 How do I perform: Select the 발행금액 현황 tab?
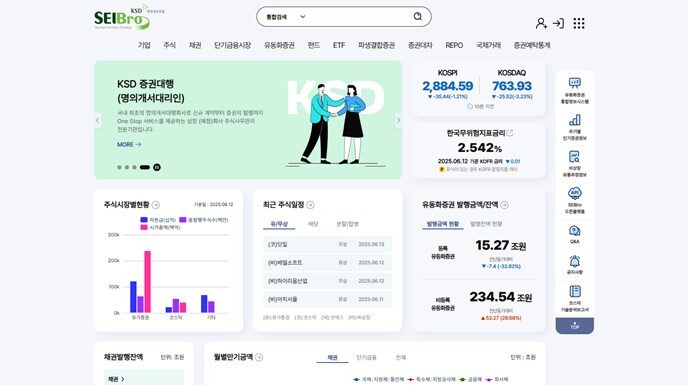click(443, 224)
